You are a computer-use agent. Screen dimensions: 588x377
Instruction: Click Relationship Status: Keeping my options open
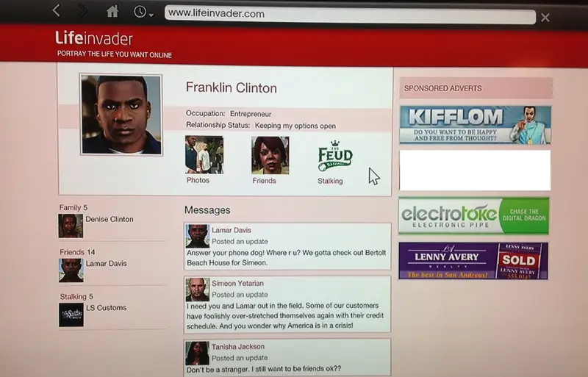(x=261, y=125)
